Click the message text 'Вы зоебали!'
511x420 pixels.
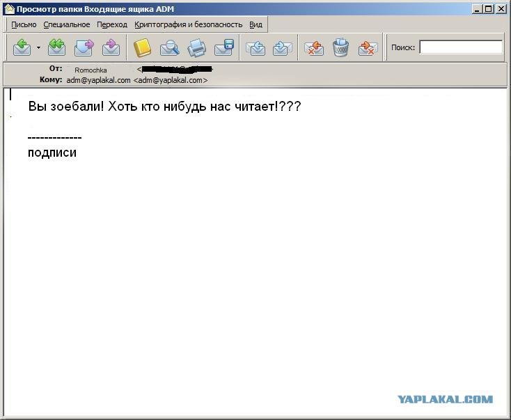66,107
